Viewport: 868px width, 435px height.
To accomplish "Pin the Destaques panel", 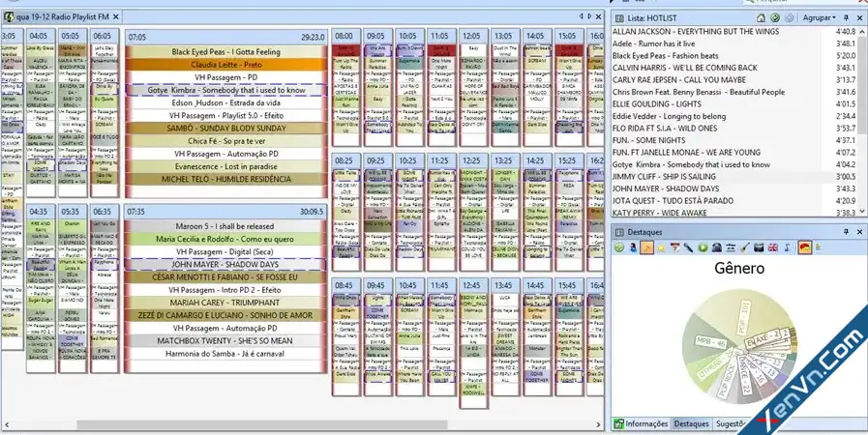I will [847, 232].
